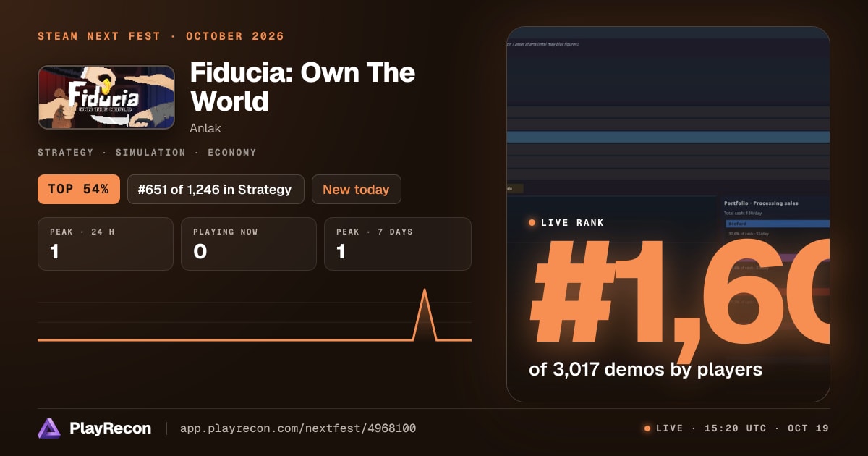
Task: Click the Fiducia: Own The World title
Action: coord(302,87)
